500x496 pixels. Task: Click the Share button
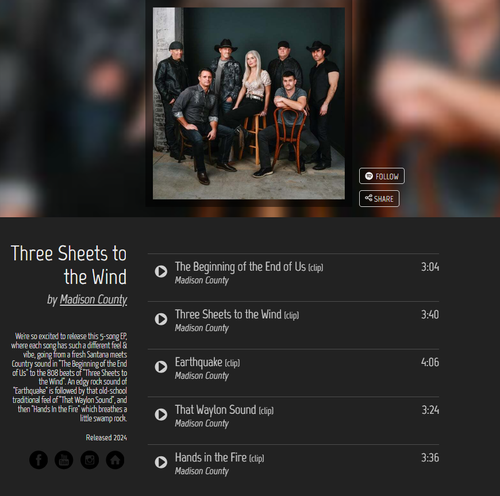coord(379,199)
